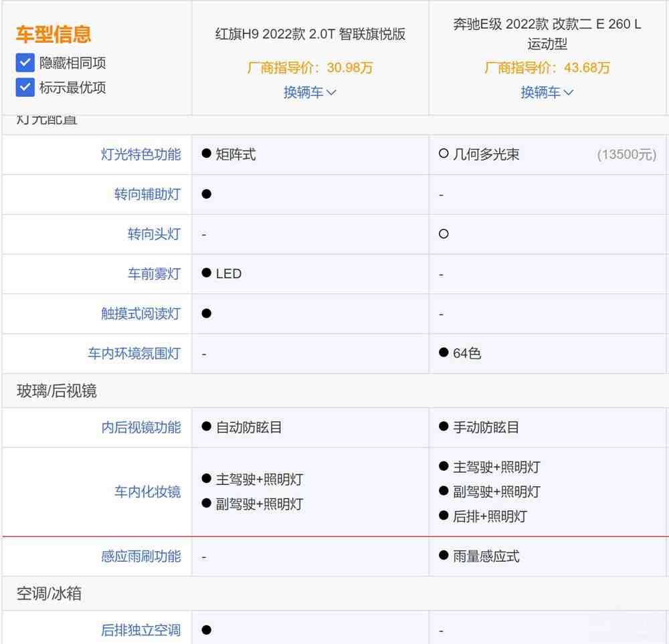Click the filled dot beside 矩阵式

[205, 154]
